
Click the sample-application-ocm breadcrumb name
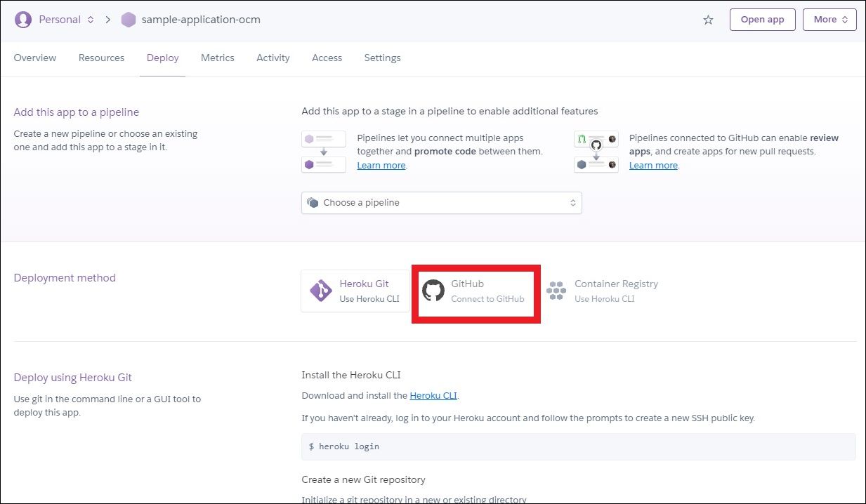(200, 20)
